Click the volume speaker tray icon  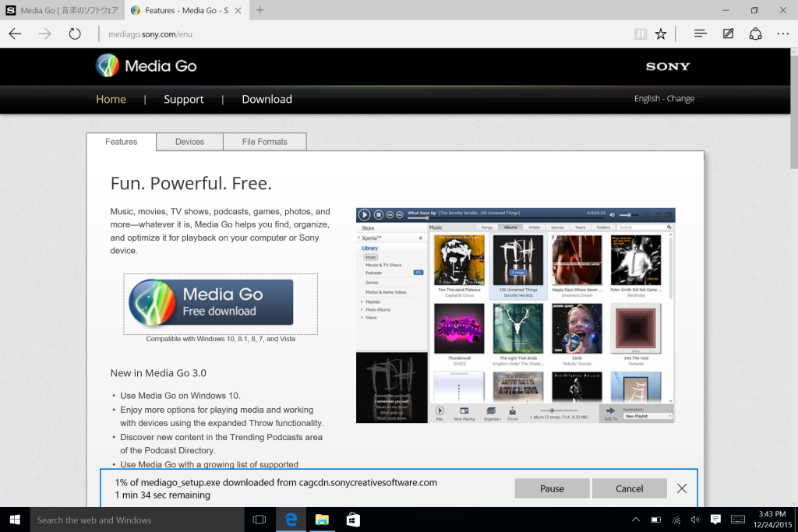click(x=695, y=520)
